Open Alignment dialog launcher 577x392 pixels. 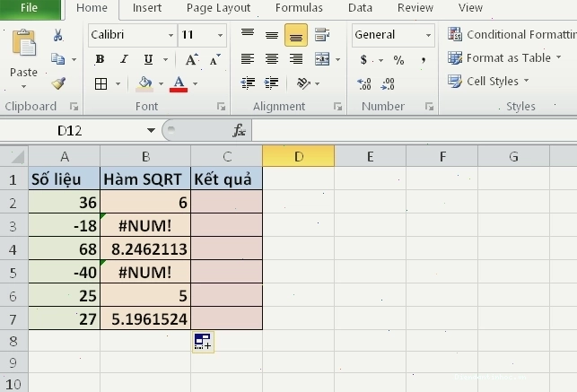[337, 107]
